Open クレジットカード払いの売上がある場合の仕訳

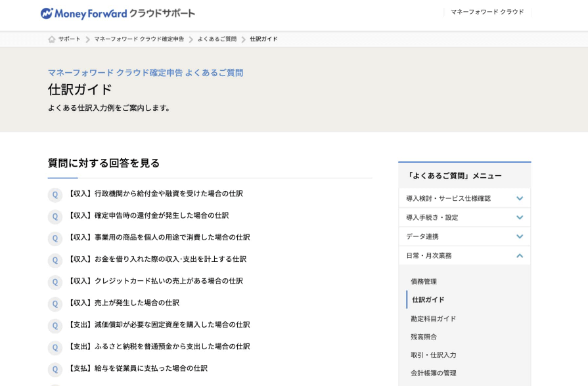coord(156,281)
